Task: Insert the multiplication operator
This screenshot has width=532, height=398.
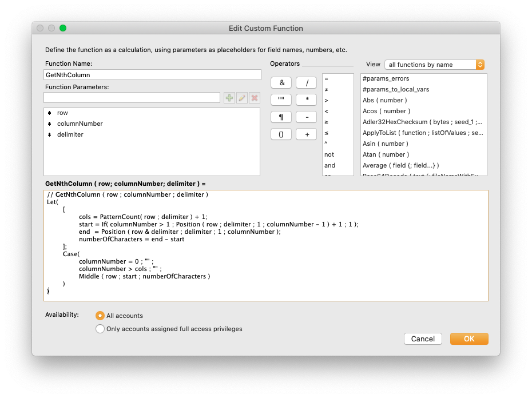Action: pos(306,100)
